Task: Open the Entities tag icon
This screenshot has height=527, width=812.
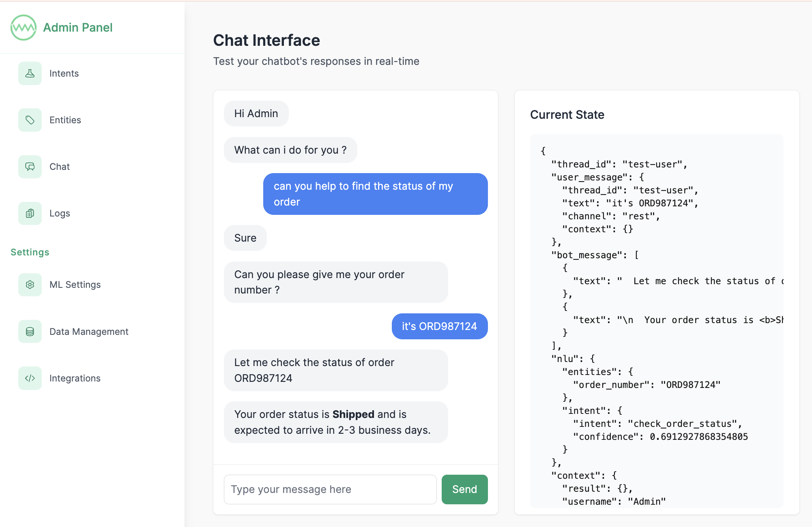Action: click(30, 120)
